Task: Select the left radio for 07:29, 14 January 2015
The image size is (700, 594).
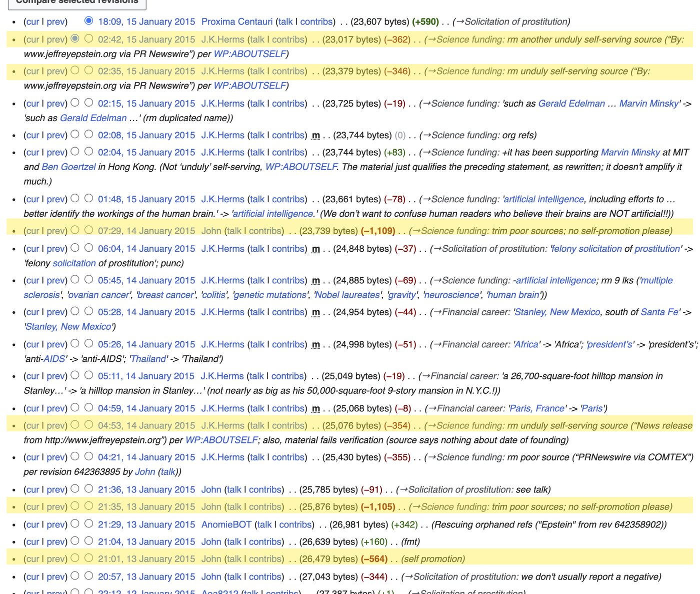Action: click(75, 230)
